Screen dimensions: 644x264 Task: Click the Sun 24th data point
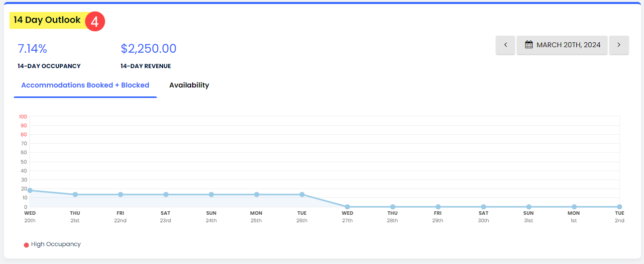click(x=212, y=194)
